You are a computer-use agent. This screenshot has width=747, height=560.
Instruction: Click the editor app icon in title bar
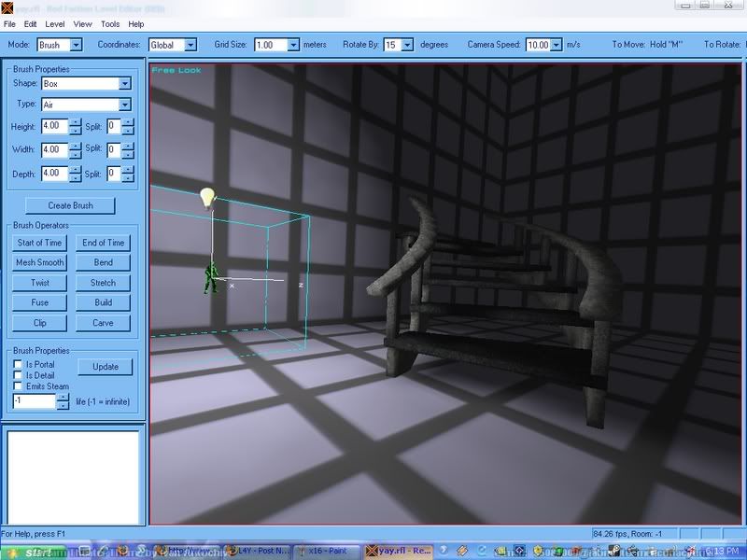7,7
